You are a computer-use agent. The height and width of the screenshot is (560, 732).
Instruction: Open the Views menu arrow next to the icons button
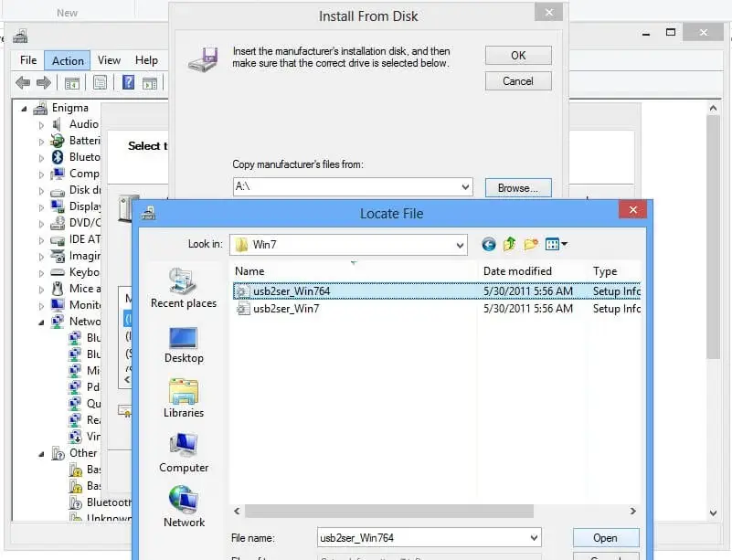click(x=565, y=244)
